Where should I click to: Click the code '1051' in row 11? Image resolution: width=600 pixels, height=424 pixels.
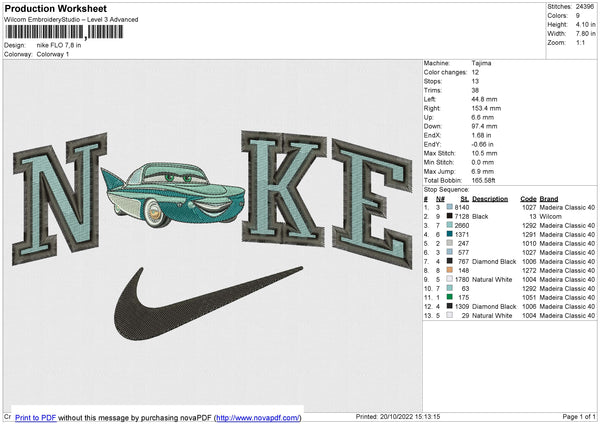click(x=529, y=297)
